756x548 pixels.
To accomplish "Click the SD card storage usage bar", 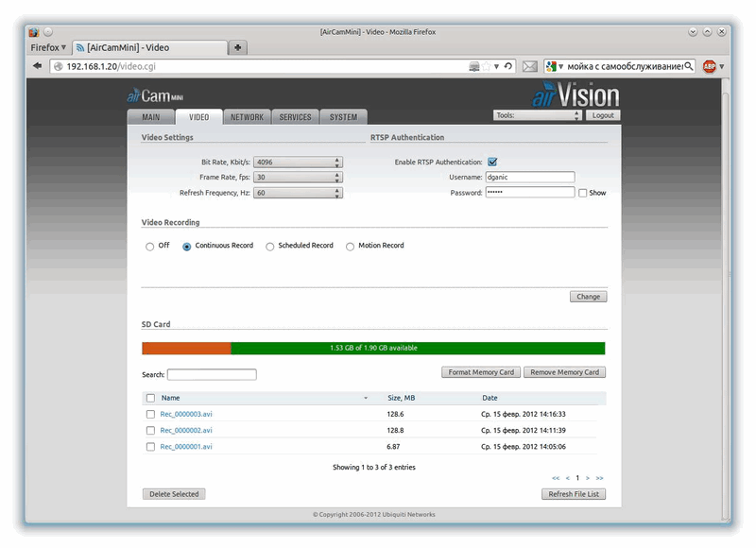I will pos(373,348).
